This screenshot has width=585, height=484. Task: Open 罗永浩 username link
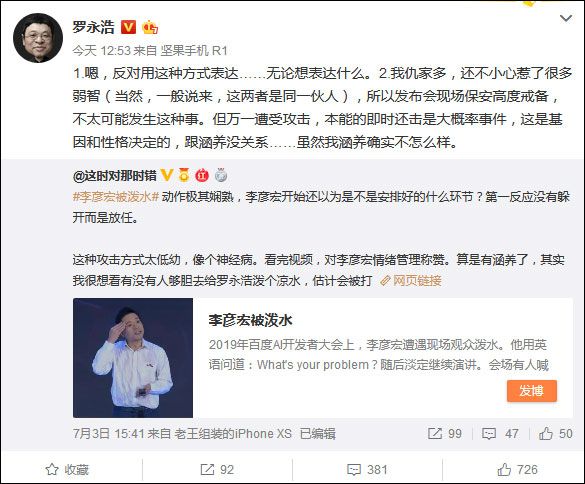click(93, 28)
